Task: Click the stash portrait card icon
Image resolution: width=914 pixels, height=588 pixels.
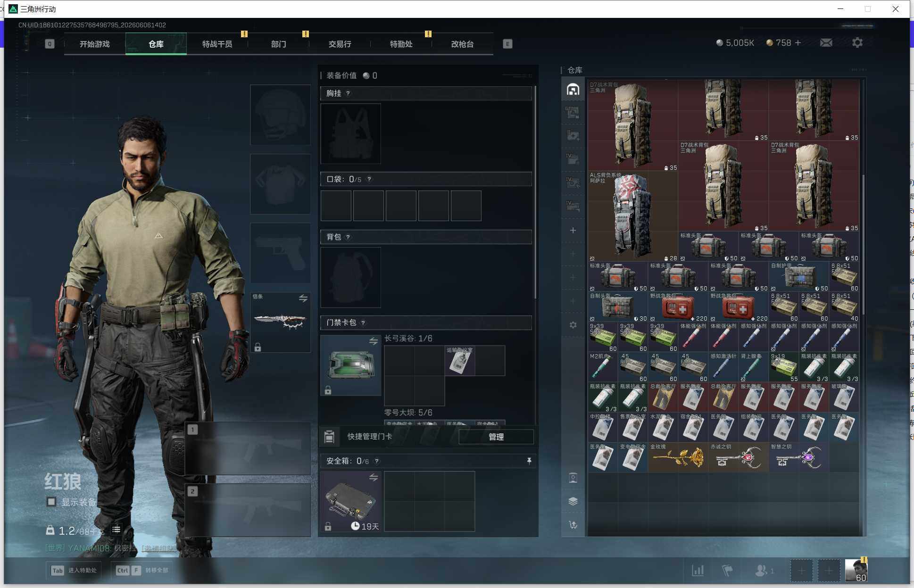Action: point(573,478)
